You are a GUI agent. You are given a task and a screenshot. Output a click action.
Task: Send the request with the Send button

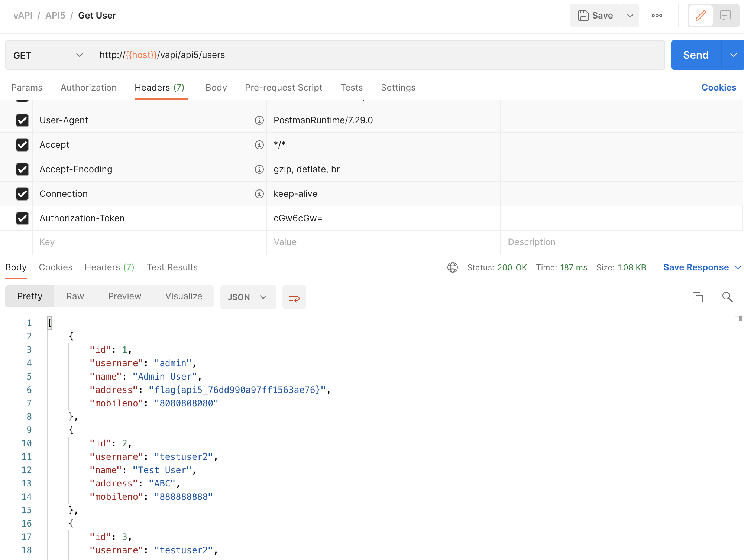[696, 55]
